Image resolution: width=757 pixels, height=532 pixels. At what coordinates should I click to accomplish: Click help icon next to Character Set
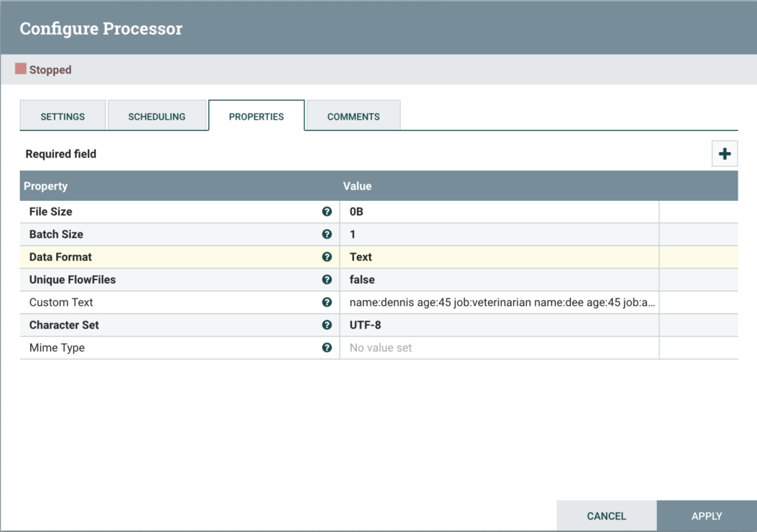click(327, 325)
